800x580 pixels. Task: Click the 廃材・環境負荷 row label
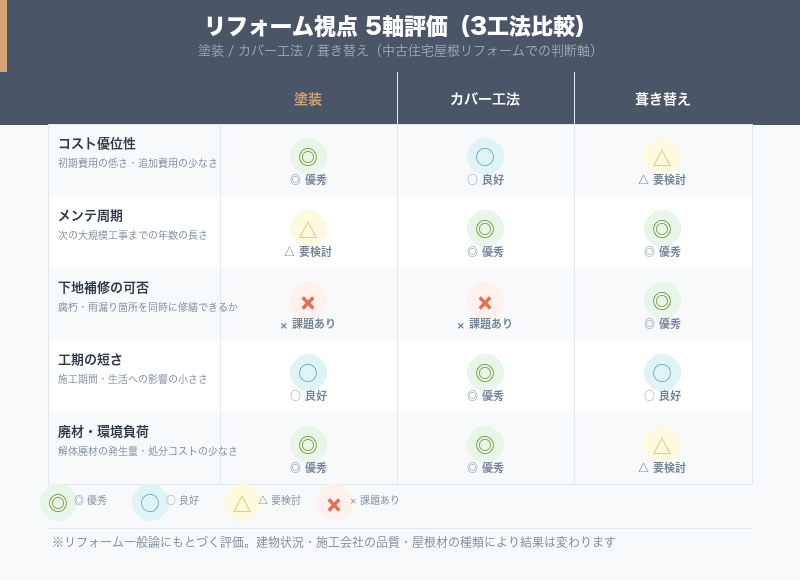pos(103,432)
